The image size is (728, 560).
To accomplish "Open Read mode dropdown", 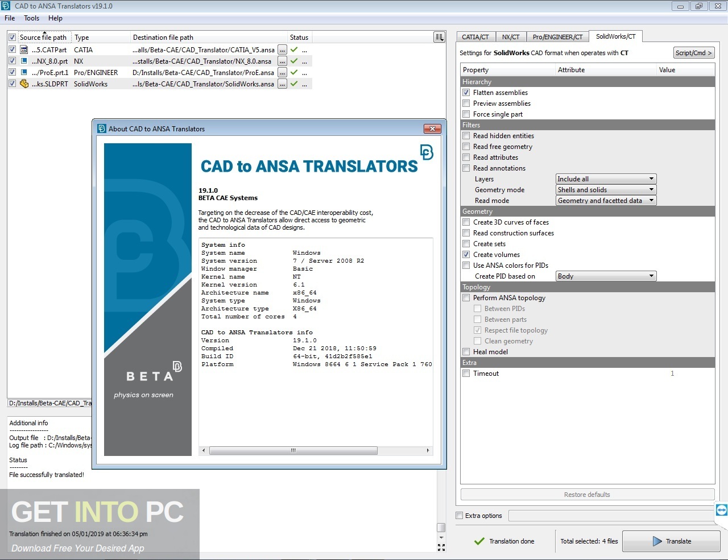I will [x=606, y=201].
